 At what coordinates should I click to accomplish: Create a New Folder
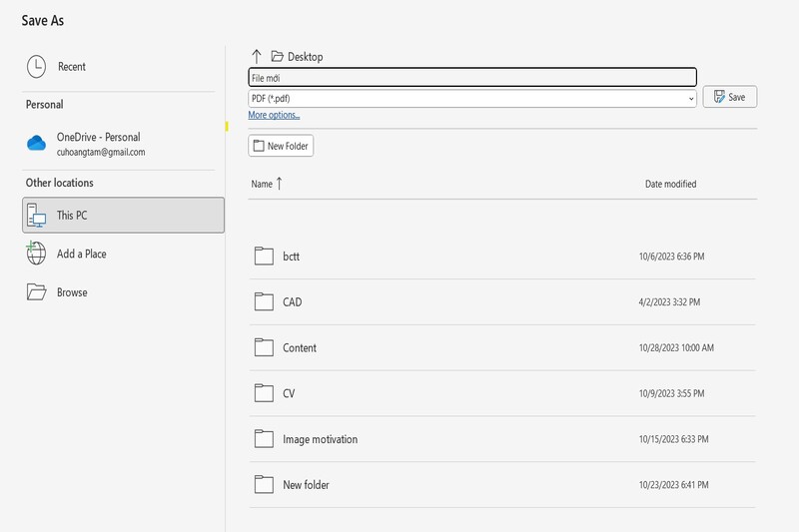pos(281,146)
